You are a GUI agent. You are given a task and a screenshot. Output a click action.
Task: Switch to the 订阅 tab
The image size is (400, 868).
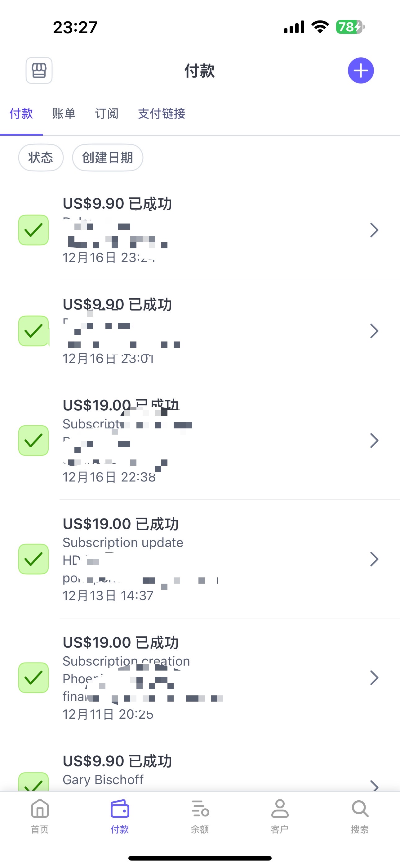click(x=107, y=114)
